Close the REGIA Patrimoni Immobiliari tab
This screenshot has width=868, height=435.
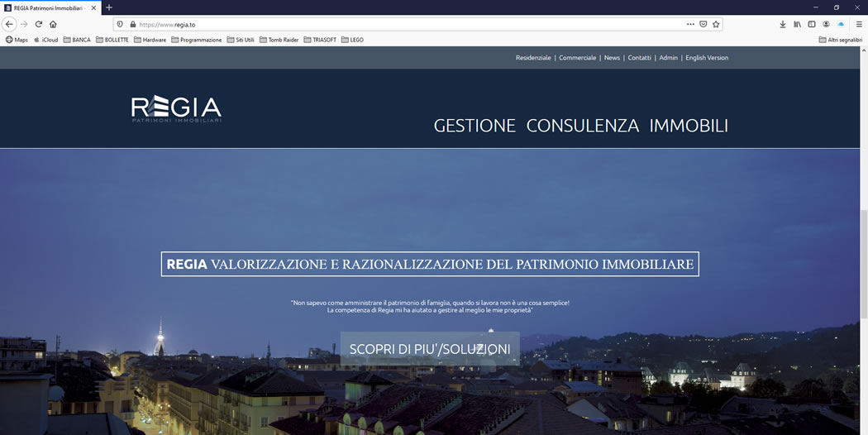93,7
